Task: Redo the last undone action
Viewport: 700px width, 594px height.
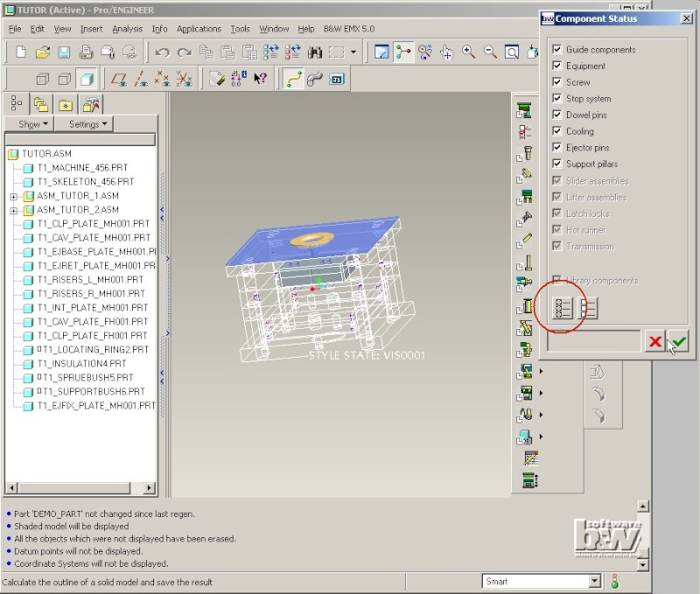Action: click(184, 52)
